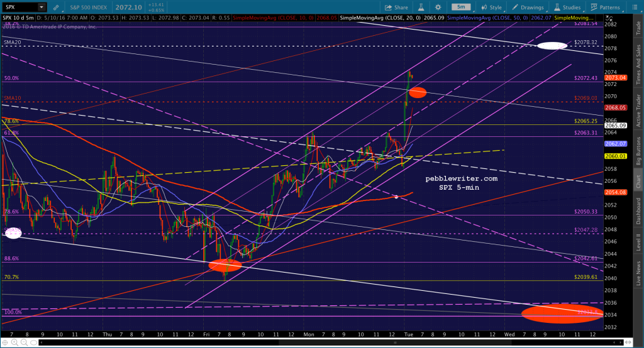Click the Wed label on time axis
The image size is (644, 348).
click(509, 334)
